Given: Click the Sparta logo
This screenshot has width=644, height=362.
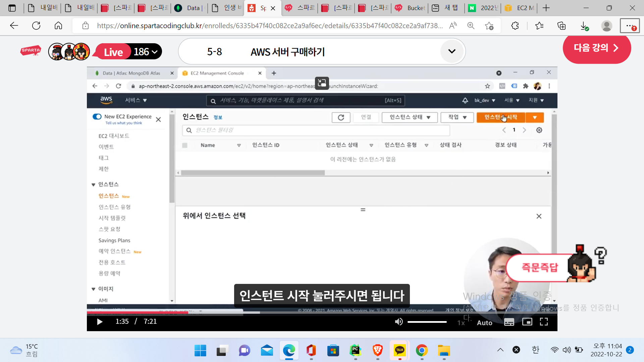Looking at the screenshot, I should (31, 51).
